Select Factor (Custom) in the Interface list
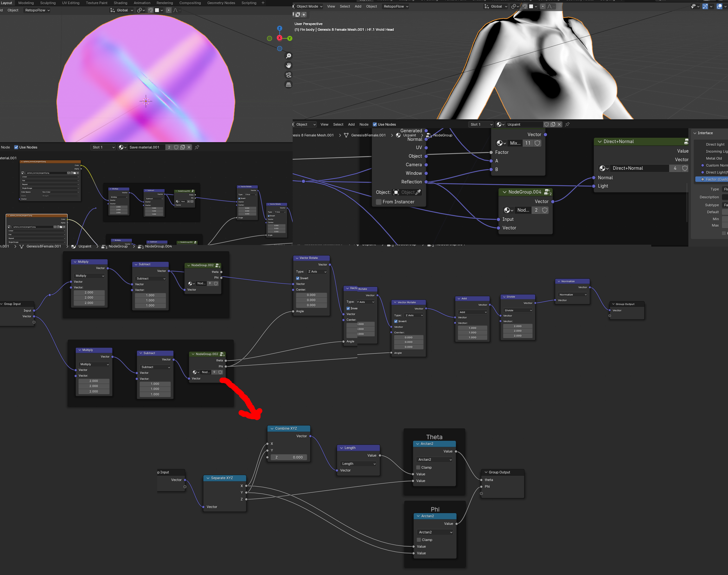 coord(712,179)
